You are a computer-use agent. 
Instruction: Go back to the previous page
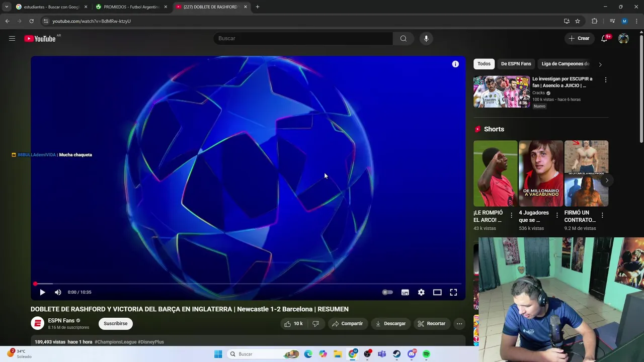point(8,21)
